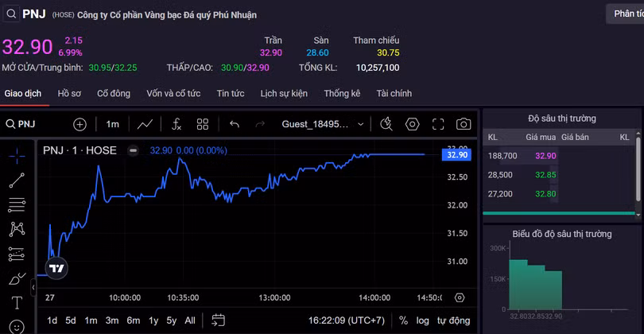This screenshot has width=644, height=334.
Task: Switch to Giao dịch tab
Action: [23, 94]
